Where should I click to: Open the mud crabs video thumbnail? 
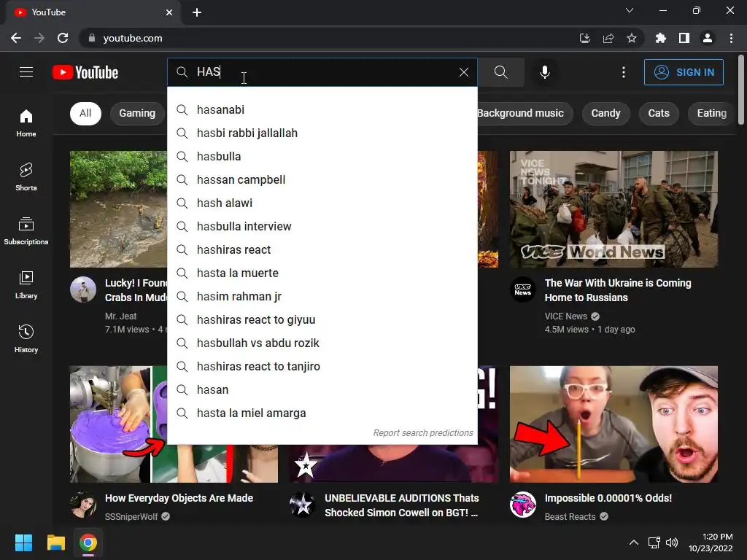(119, 209)
